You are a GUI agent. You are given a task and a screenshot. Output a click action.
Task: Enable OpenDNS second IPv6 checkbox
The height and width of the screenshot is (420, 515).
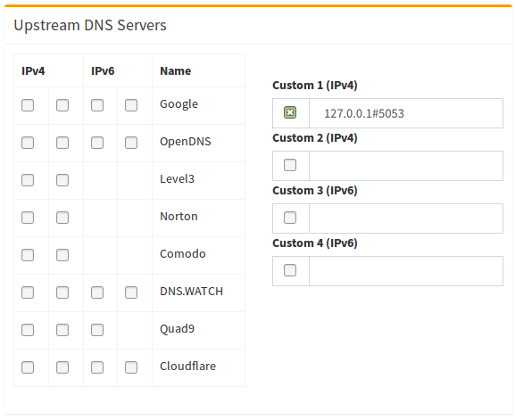pyautogui.click(x=131, y=143)
